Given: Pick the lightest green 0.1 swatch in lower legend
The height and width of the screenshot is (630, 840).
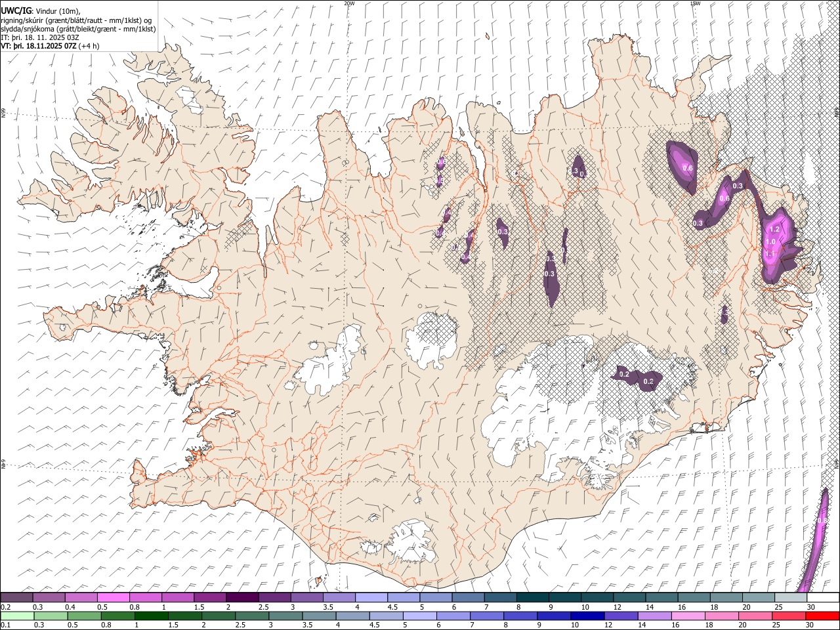Looking at the screenshot, I should pyautogui.click(x=17, y=616).
